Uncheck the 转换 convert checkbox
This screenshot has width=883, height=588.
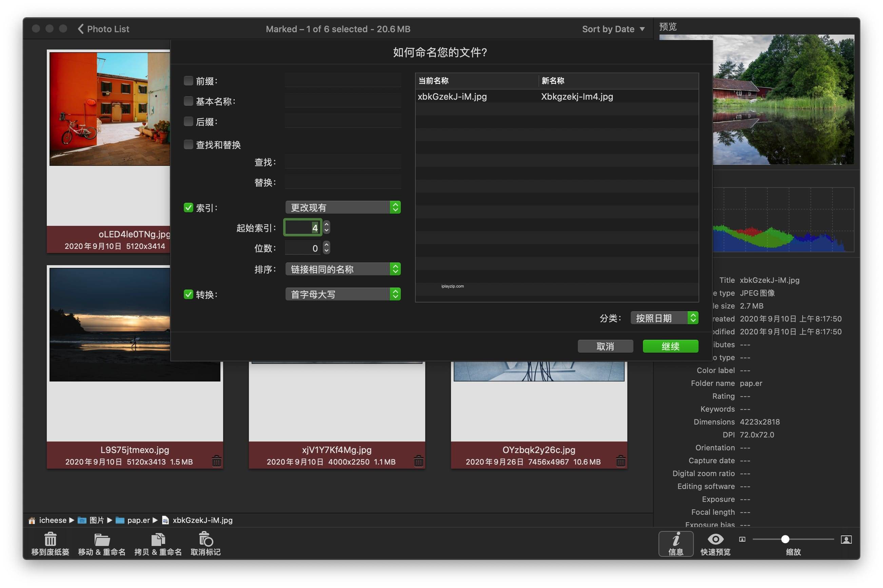188,294
